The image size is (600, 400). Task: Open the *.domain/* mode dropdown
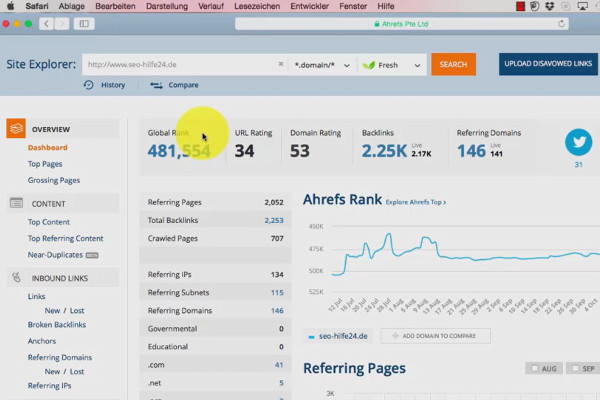(x=322, y=65)
